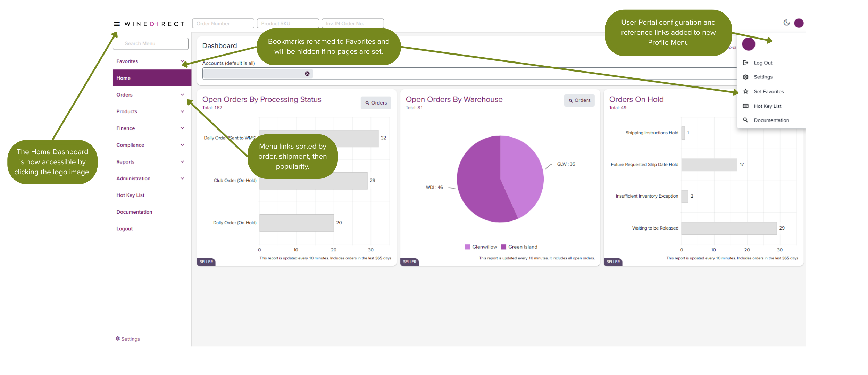Toggle Glenwillow legend color swatch
The width and height of the screenshot is (868, 375).
[x=467, y=247]
